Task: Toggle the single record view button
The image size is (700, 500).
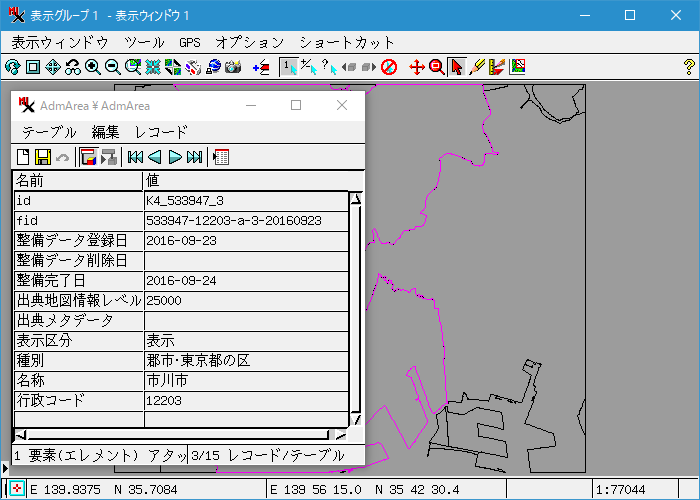Action: coord(88,157)
